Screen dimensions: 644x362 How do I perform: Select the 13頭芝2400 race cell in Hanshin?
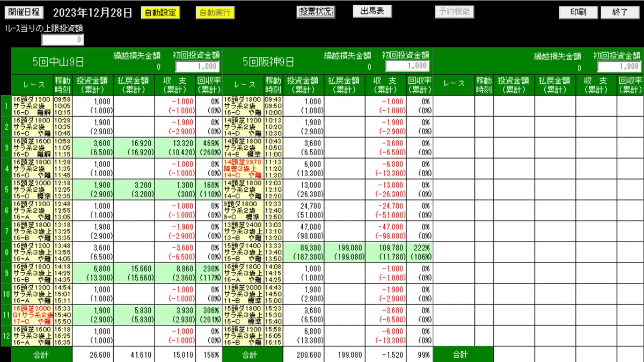click(243, 231)
